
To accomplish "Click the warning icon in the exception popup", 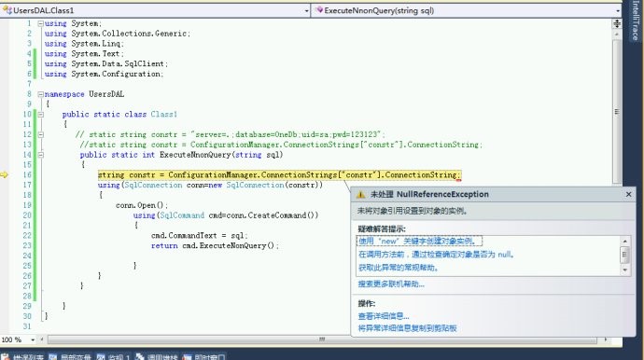I will pyautogui.click(x=360, y=195).
